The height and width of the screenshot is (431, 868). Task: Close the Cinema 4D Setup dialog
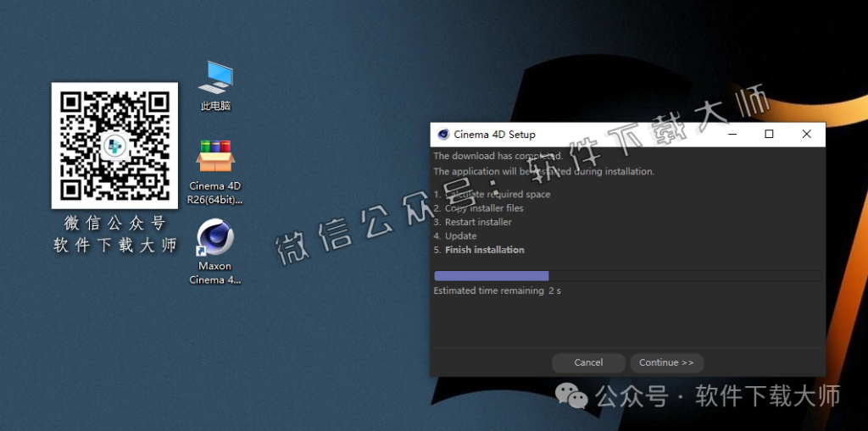[806, 134]
